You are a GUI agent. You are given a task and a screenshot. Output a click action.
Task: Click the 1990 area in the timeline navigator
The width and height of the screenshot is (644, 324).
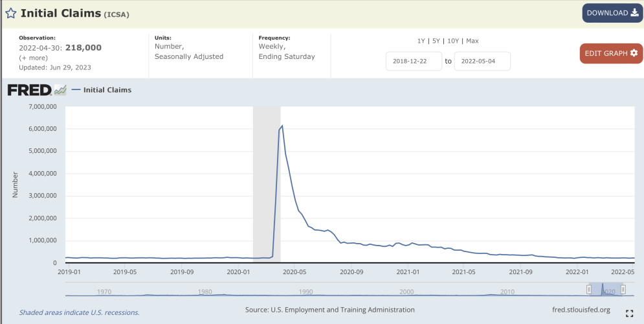coord(305,292)
